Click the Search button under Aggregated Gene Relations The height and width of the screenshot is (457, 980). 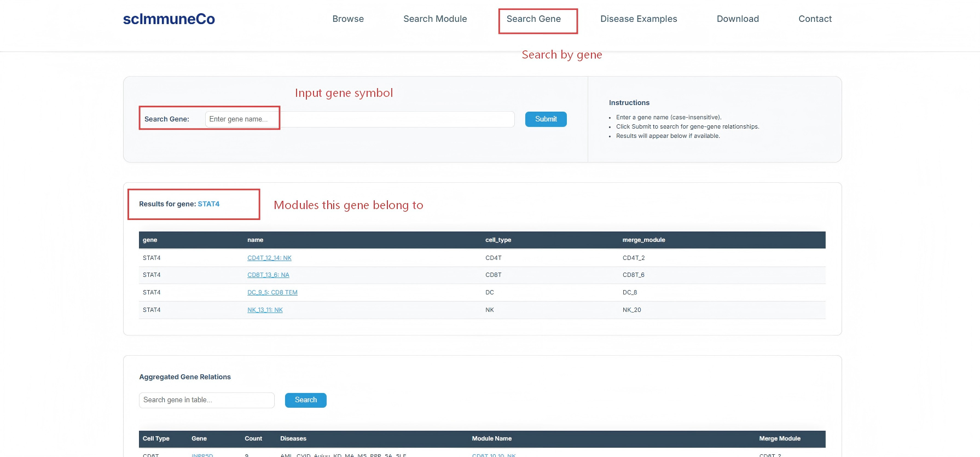(x=305, y=400)
